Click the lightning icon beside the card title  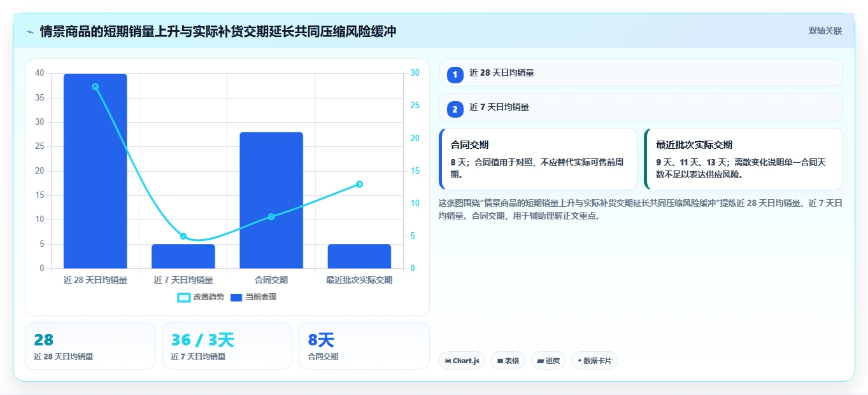(30, 31)
